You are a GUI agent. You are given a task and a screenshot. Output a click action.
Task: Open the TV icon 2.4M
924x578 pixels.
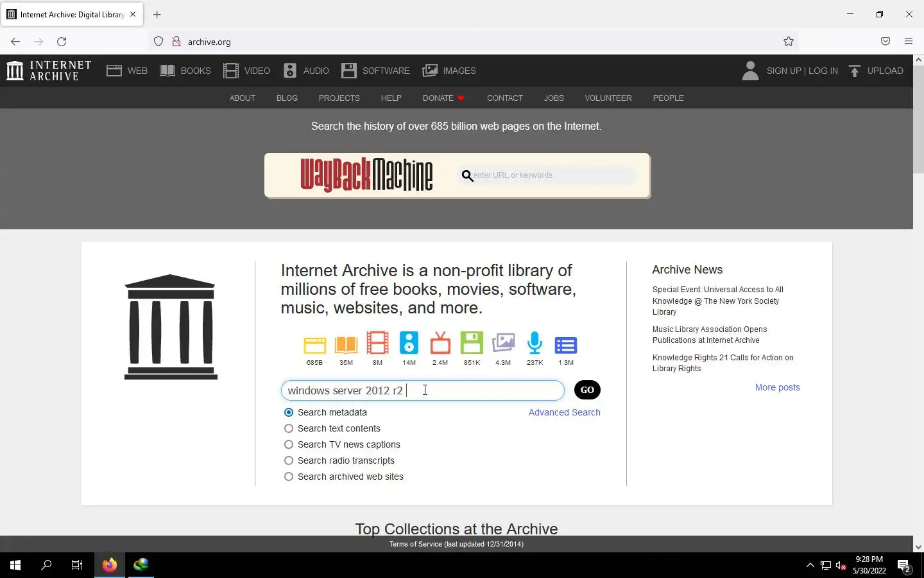440,343
